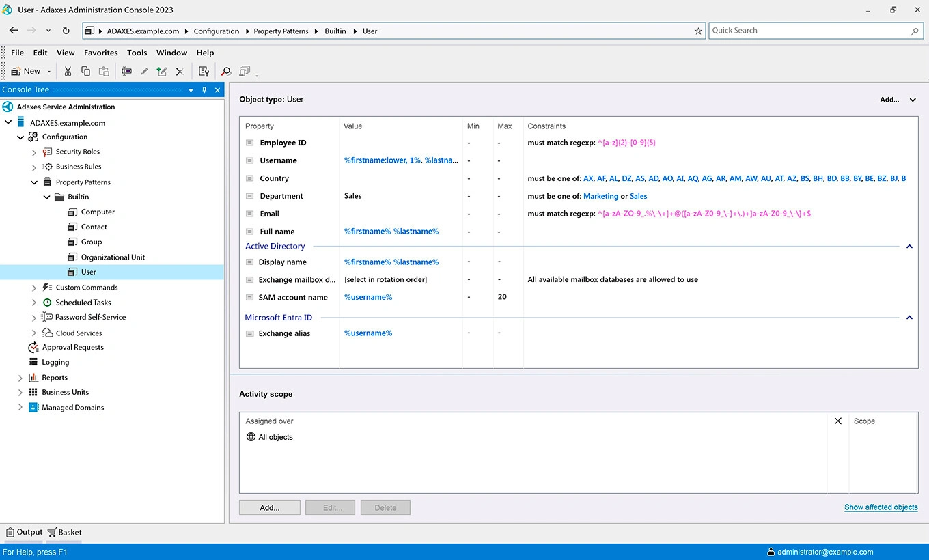The image size is (929, 560).
Task: Click the Delete X toolbar icon
Action: click(180, 71)
